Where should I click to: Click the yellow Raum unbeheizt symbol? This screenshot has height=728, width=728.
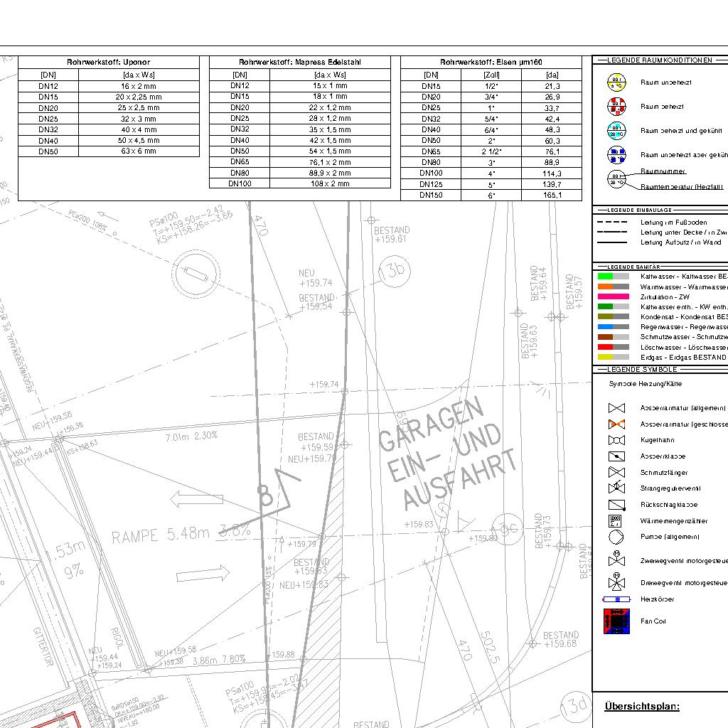click(616, 82)
